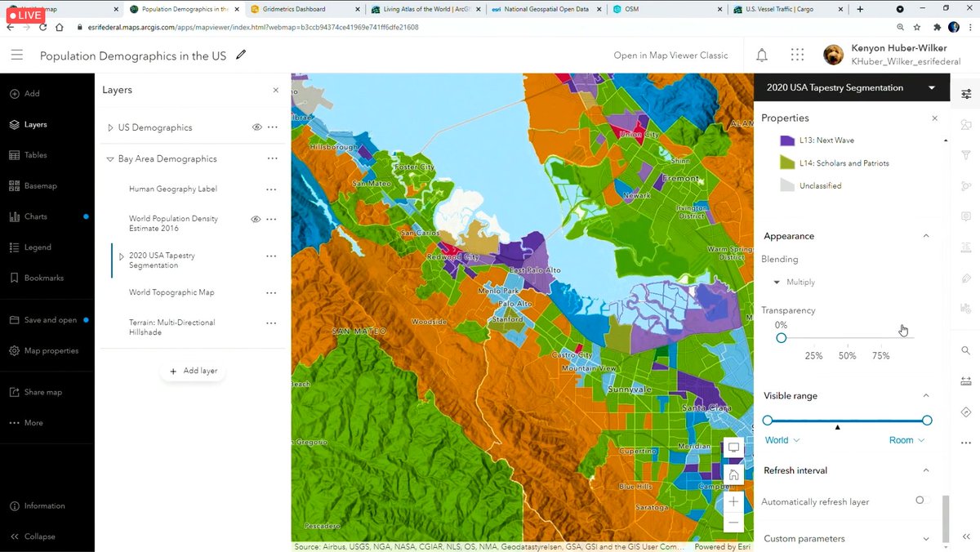Toggle visibility of World Population Density Estimate layer
980x552 pixels.
[256, 219]
